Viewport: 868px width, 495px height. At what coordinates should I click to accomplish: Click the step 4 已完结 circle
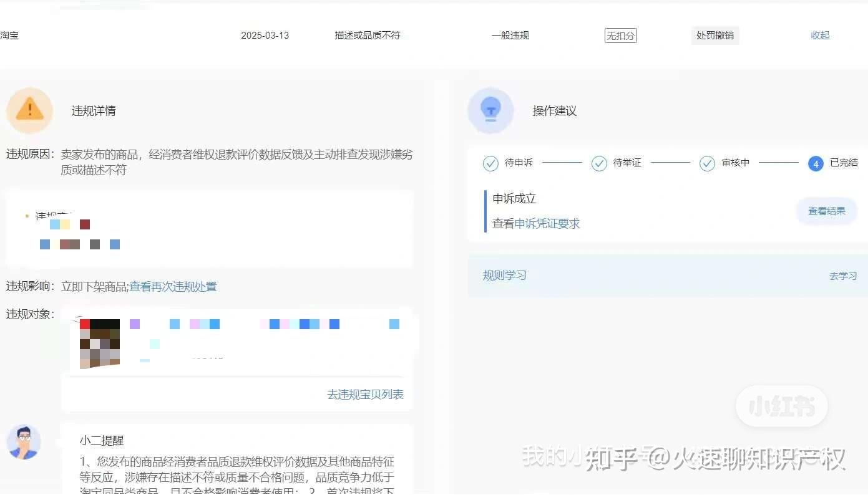coord(816,163)
